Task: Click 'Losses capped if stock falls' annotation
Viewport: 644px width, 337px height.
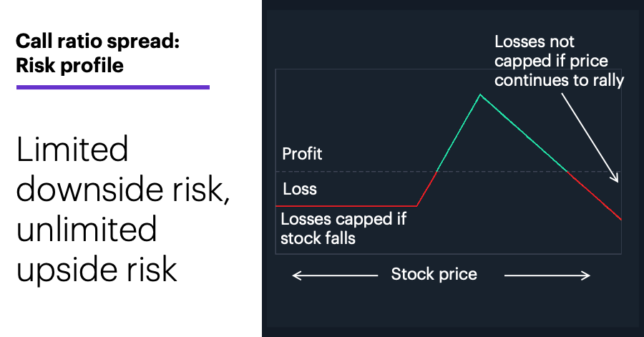Action: tap(343, 229)
